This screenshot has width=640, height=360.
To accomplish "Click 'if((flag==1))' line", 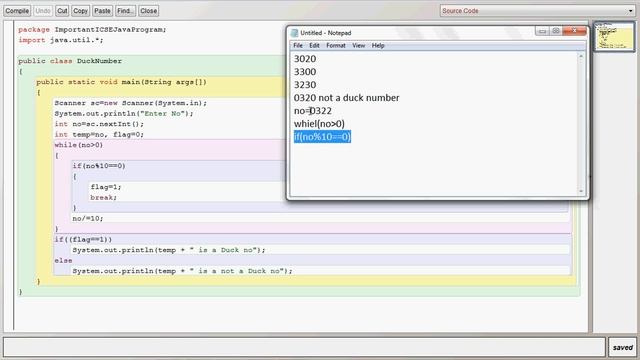I will 83,240.
